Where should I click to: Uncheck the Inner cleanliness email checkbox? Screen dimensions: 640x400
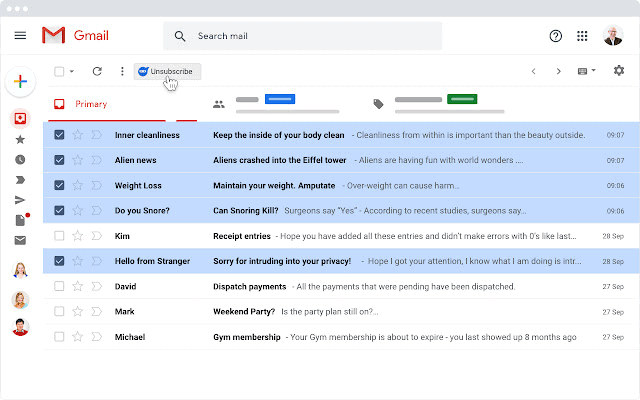59,135
